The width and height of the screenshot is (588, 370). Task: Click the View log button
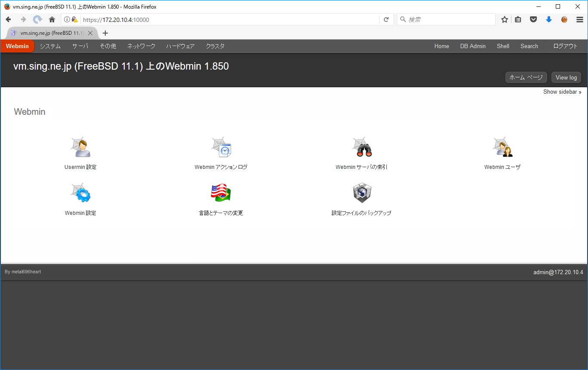pos(566,77)
